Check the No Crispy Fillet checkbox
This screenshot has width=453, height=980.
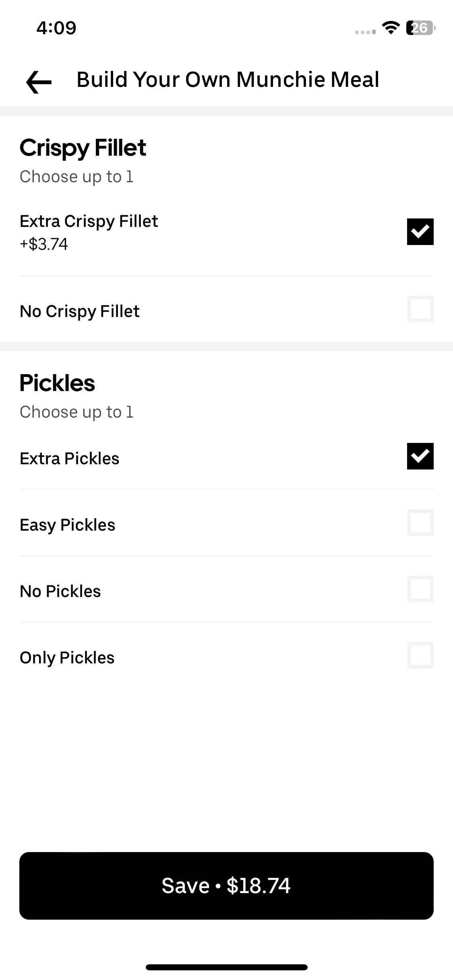[x=420, y=309]
